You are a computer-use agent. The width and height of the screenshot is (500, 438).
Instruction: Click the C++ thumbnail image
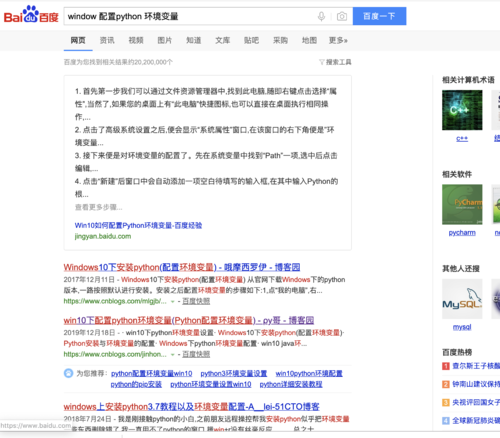pos(462,110)
